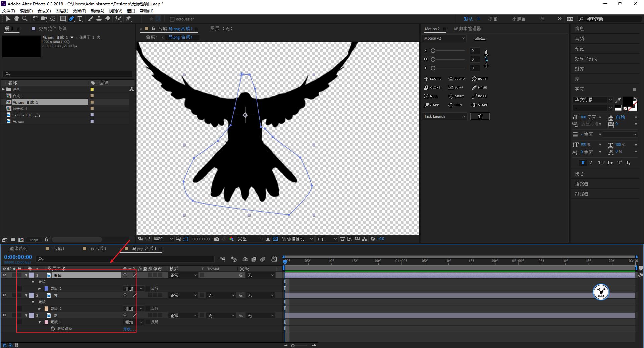Select the Puppet Pin tool
Viewport: 644px width, 348px height.
point(128,19)
